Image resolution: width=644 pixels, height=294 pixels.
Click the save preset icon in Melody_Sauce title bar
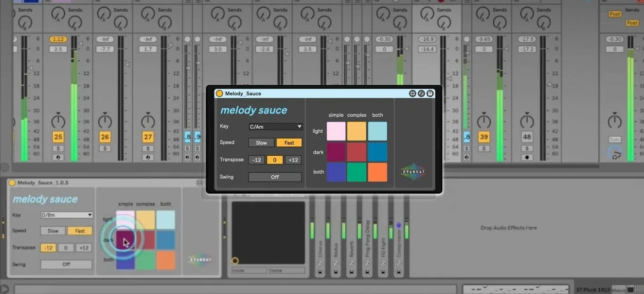pyautogui.click(x=430, y=93)
